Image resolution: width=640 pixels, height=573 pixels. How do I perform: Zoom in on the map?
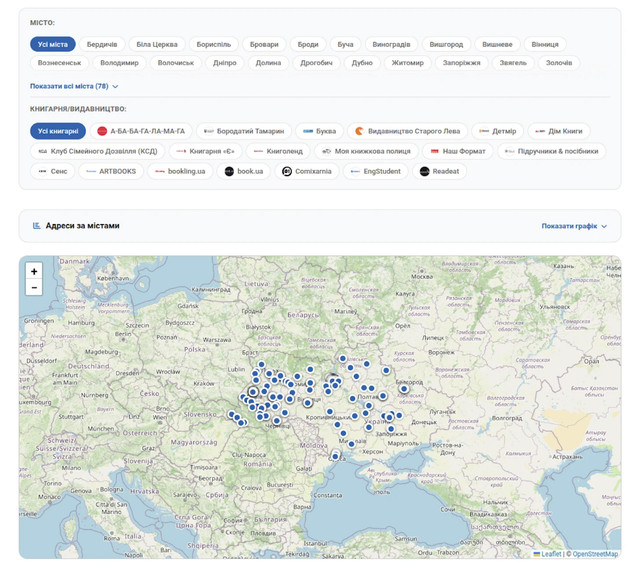pos(34,271)
